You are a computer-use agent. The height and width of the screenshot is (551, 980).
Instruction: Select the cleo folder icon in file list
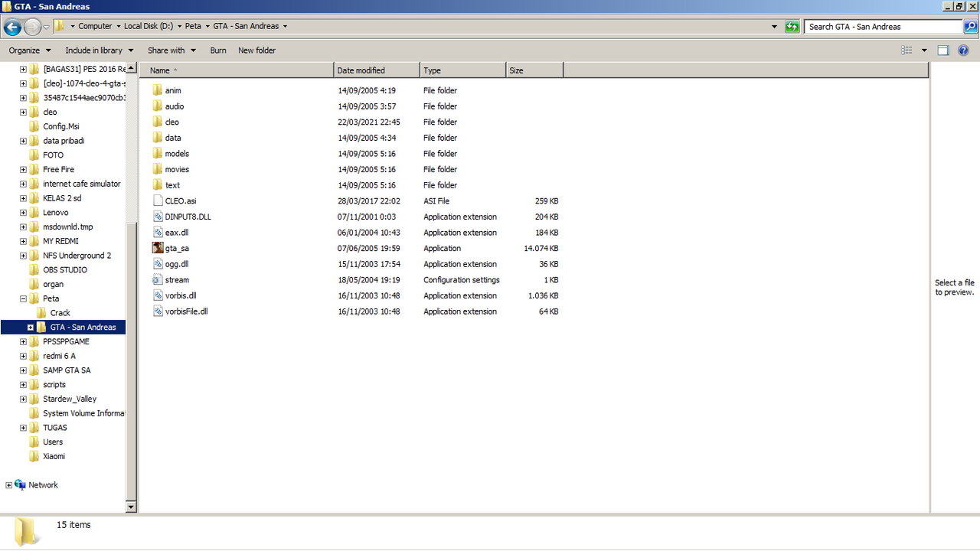(x=158, y=122)
